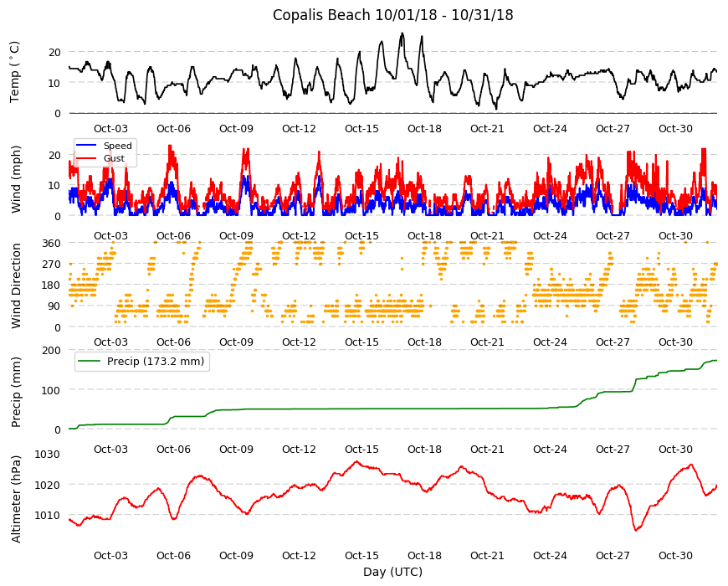
Task: Click Oct-09 tick under precipitation plot
Action: click(x=236, y=449)
